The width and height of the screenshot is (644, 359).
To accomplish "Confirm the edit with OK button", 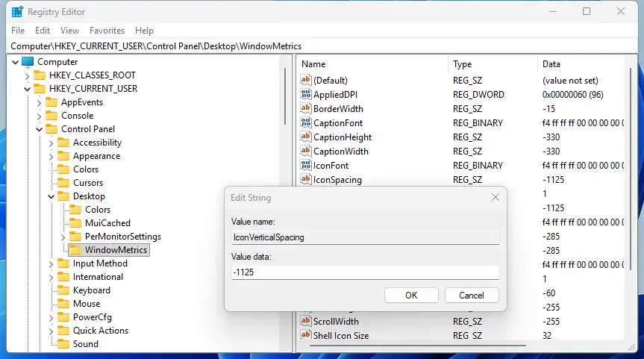I will 411,296.
